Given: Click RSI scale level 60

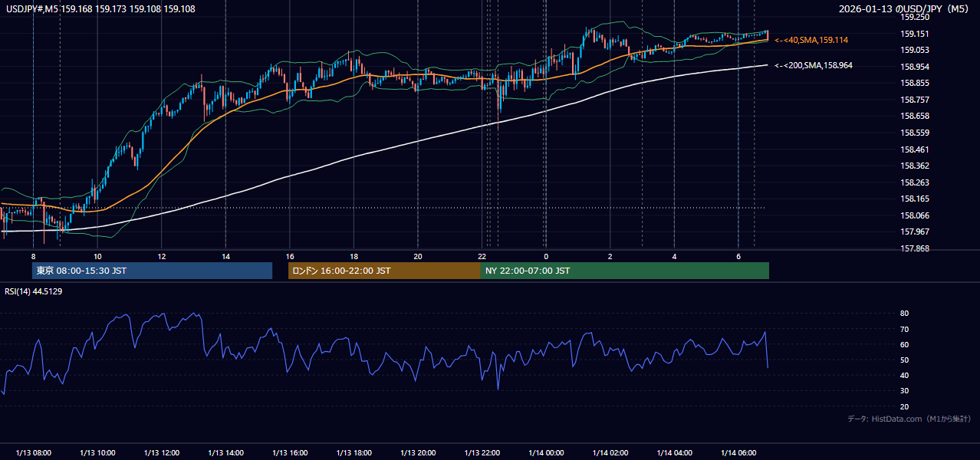Looking at the screenshot, I should coord(904,344).
